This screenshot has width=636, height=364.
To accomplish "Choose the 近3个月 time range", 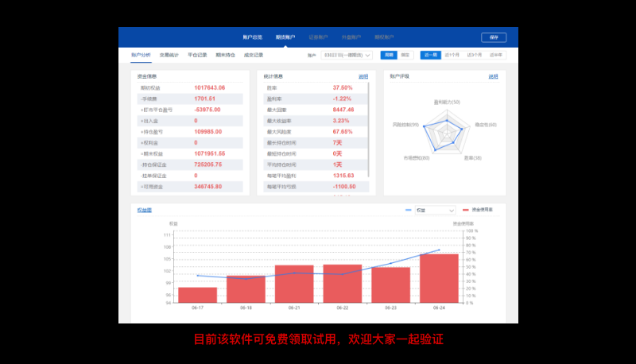I will coord(475,55).
